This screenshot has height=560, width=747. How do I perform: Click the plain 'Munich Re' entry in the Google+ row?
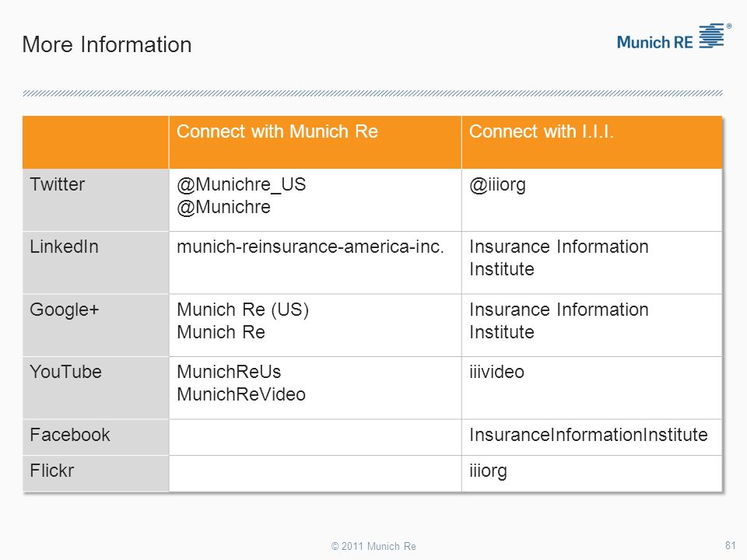tap(220, 332)
